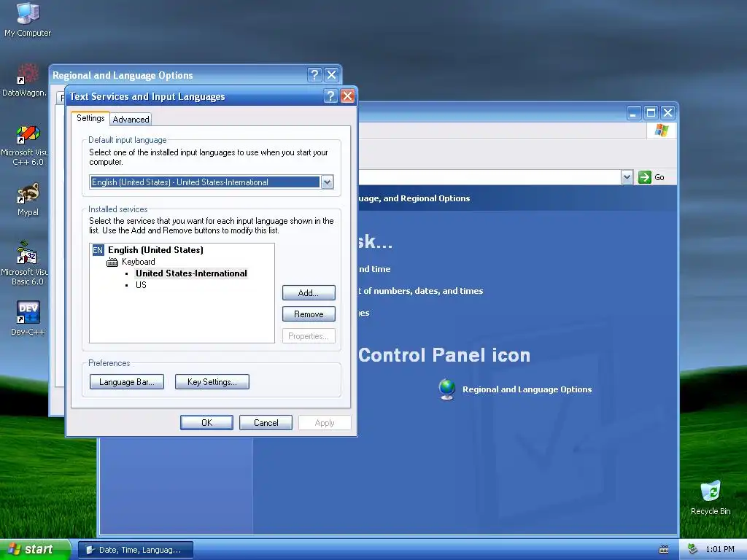Open the default input language dropdown
The width and height of the screenshot is (747, 560).
pos(327,182)
